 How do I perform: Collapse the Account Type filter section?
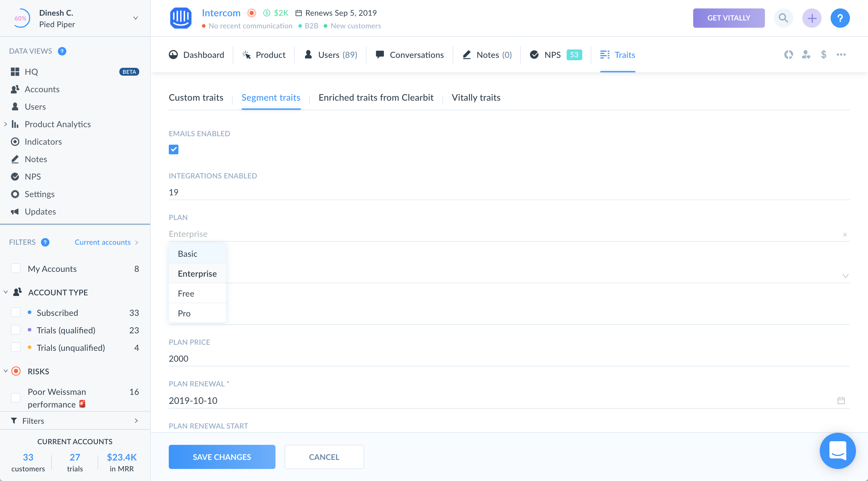point(6,292)
